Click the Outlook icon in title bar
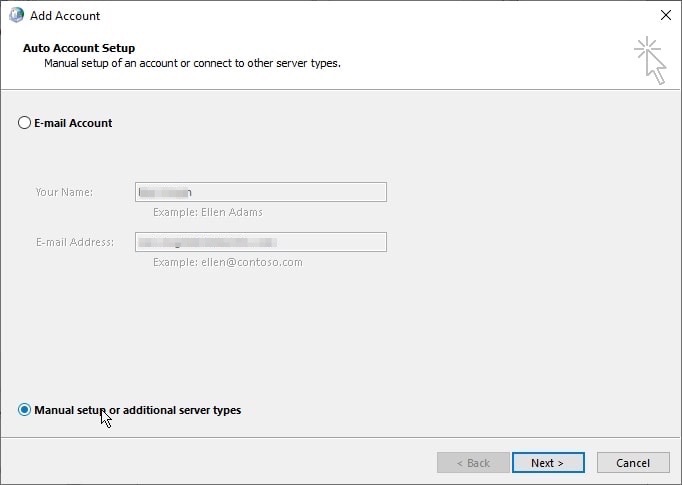Viewport: 682px width, 485px height. pyautogui.click(x=17, y=15)
